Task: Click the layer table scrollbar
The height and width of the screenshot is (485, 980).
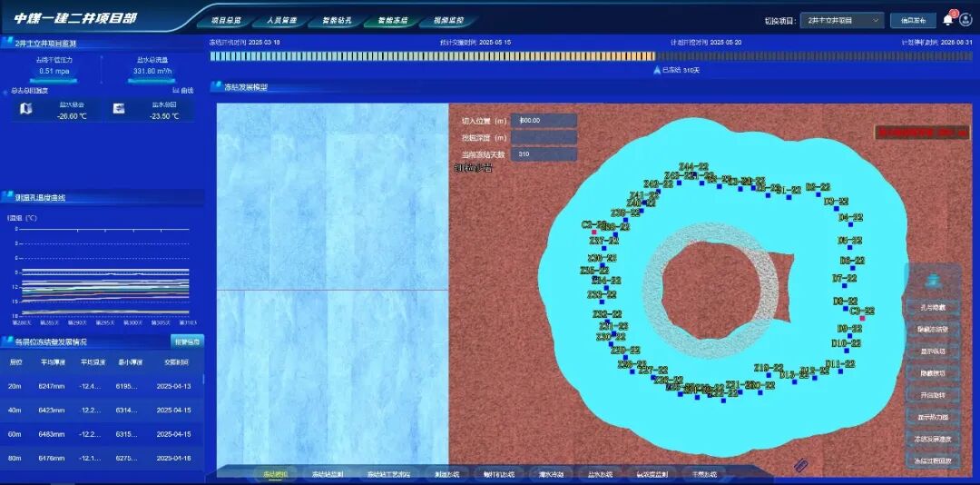Action: pyautogui.click(x=204, y=380)
